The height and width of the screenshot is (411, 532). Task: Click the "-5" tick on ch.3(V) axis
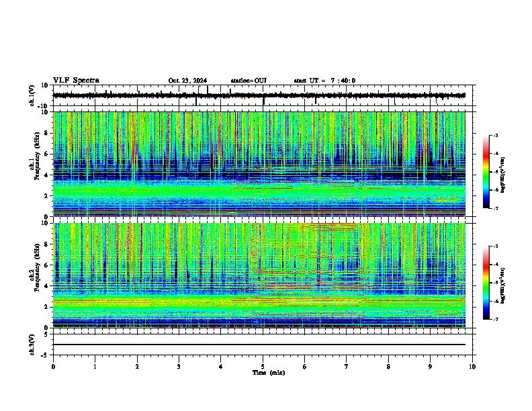pos(46,355)
